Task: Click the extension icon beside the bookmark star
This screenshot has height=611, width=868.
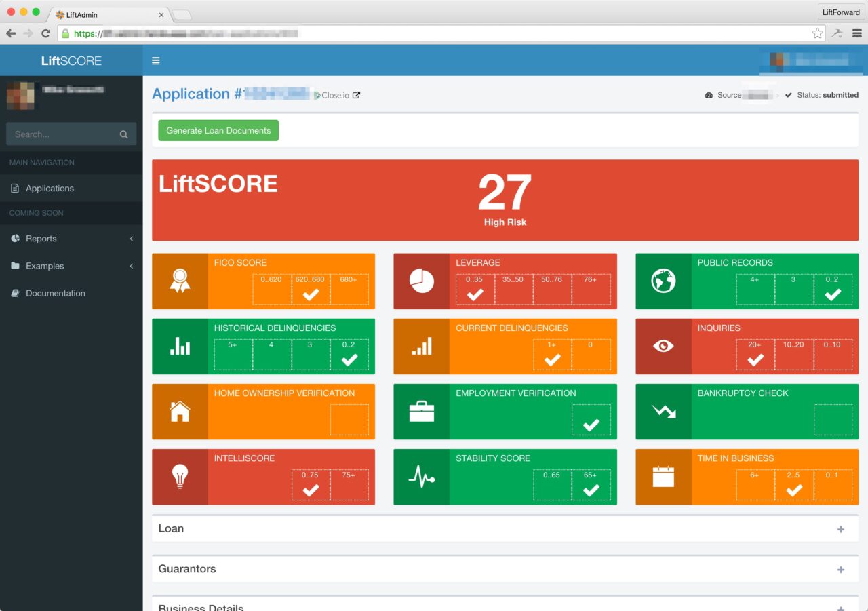Action: (x=838, y=33)
